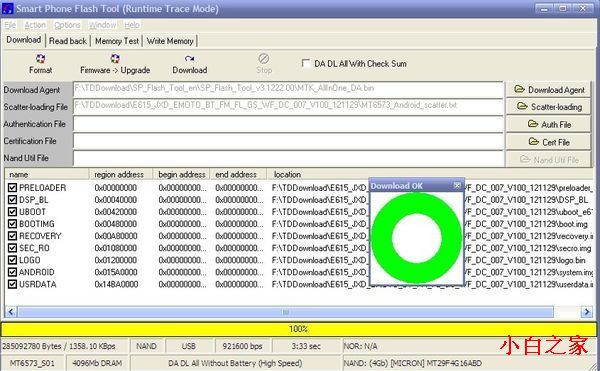Click the Download Agent path field
The width and height of the screenshot is (600, 371).
pos(288,89)
